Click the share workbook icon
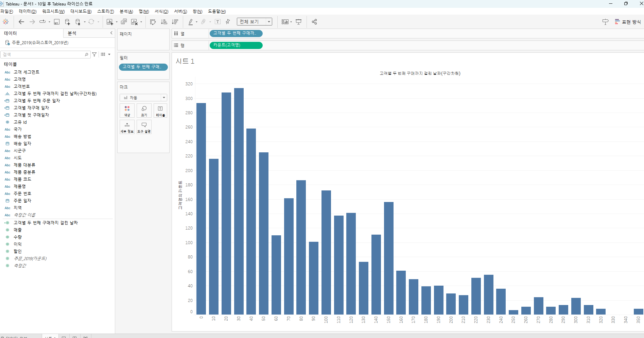 click(314, 22)
